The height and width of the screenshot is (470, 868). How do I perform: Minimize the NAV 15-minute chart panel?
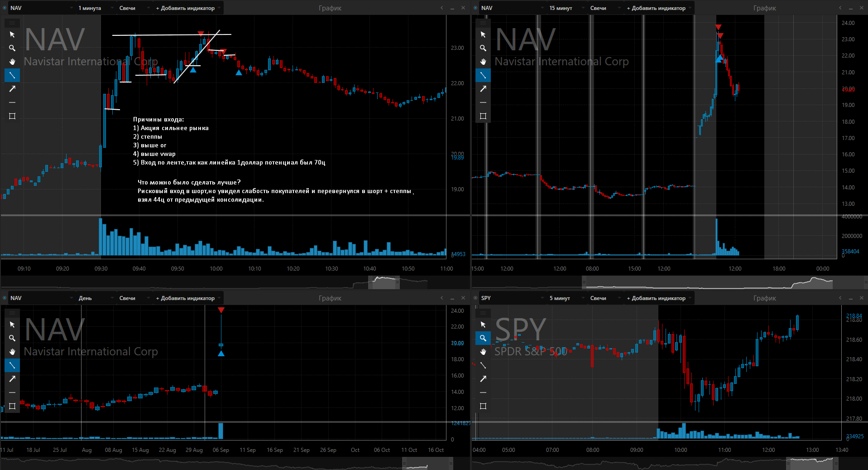point(851,8)
